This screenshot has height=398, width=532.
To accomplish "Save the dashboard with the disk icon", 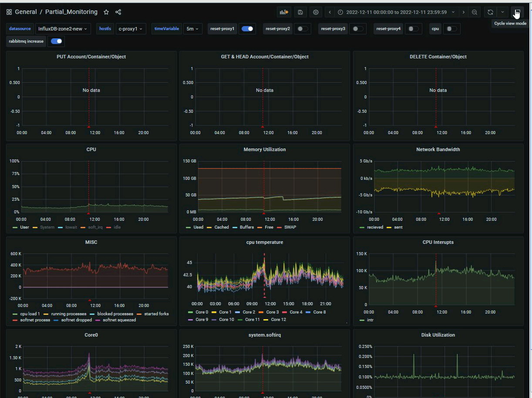I will tap(300, 12).
